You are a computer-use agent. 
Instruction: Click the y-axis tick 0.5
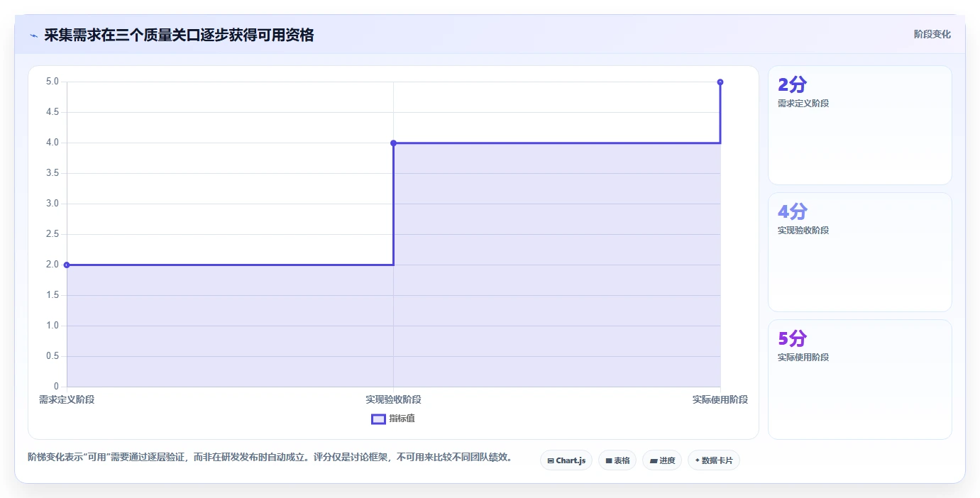click(53, 356)
